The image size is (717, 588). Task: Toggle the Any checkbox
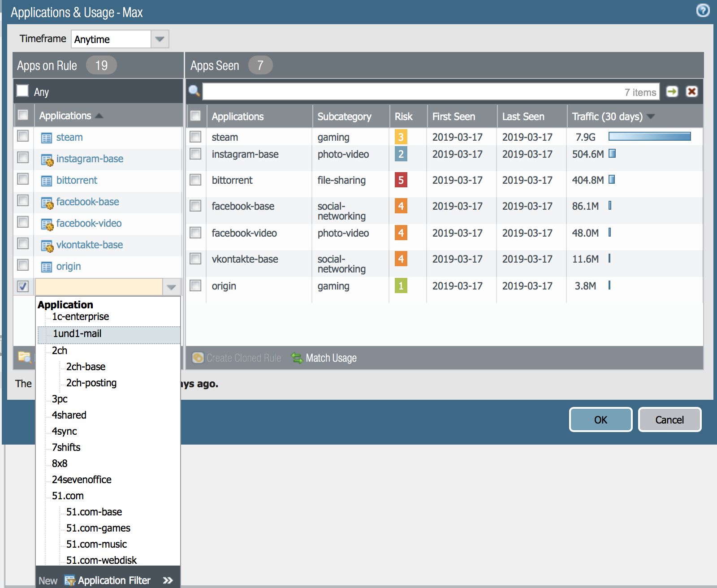click(x=22, y=91)
